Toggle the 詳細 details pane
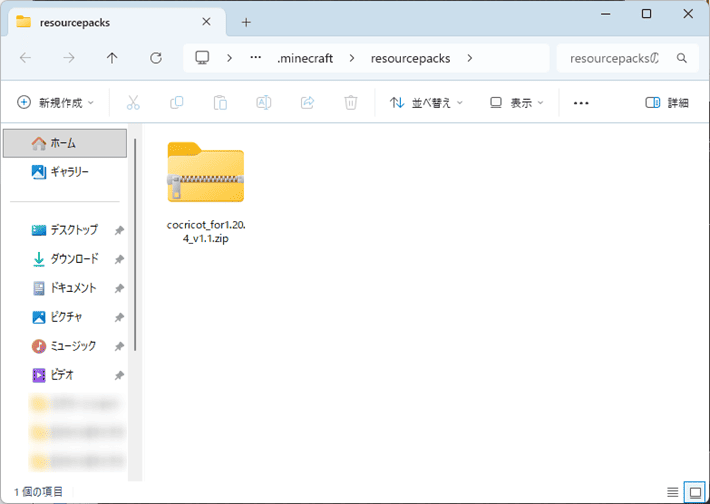The image size is (710, 504). point(667,103)
